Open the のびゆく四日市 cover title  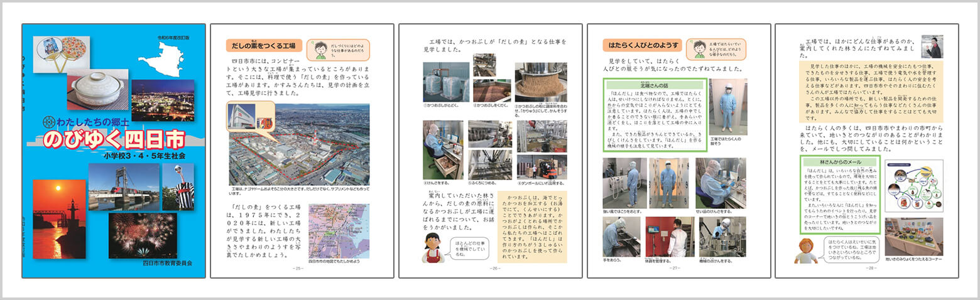click(114, 138)
